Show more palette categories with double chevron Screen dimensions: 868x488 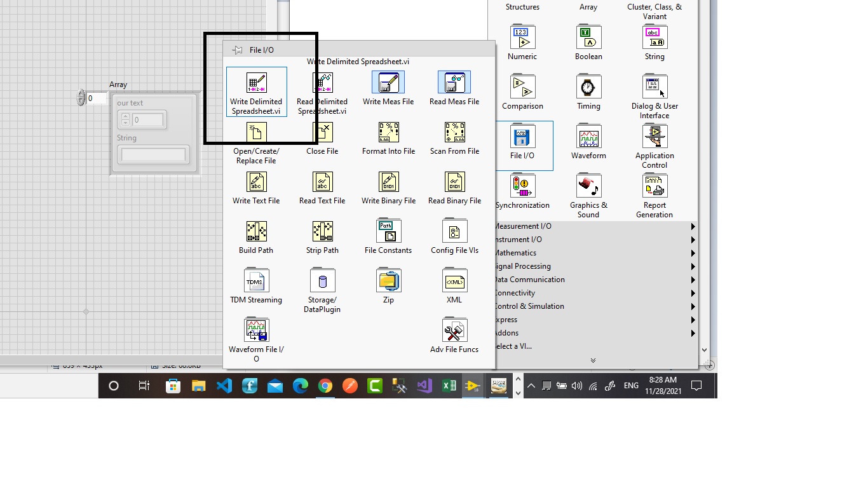tap(593, 361)
